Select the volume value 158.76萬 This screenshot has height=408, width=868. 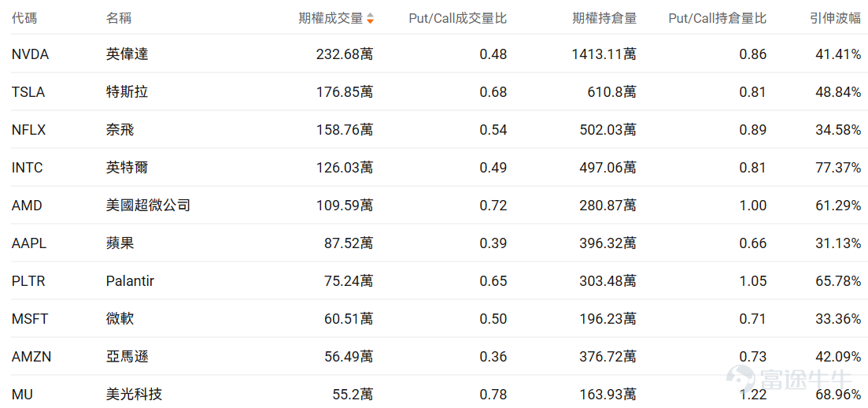tap(345, 130)
